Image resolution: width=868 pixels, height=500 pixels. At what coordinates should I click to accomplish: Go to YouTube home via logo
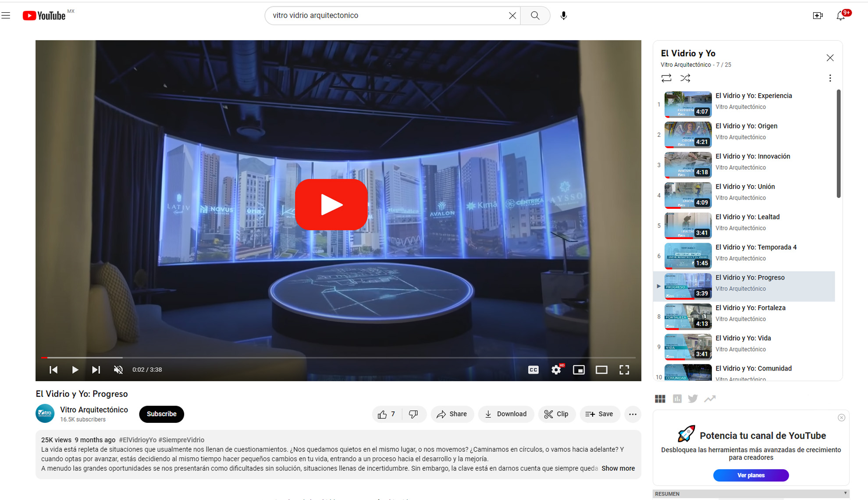pyautogui.click(x=44, y=16)
